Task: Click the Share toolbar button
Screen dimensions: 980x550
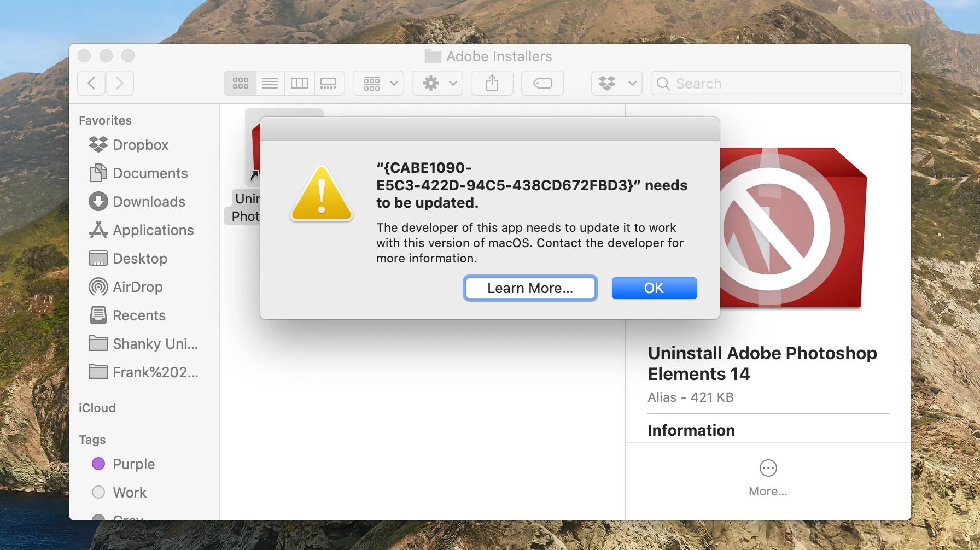Action: pos(492,83)
